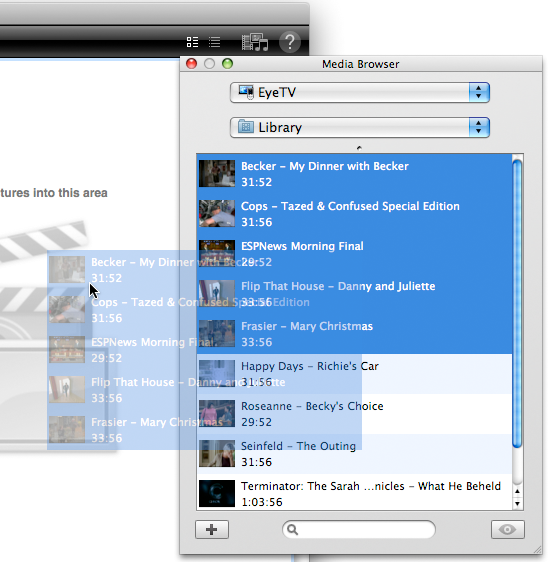
Task: Click the EyeTV dropdown stepper arrows
Action: [479, 92]
